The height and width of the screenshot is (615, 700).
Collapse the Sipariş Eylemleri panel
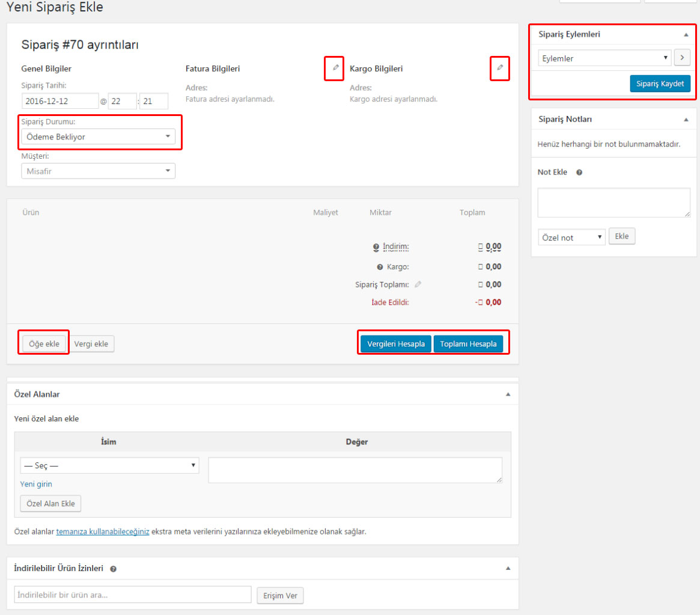point(686,34)
